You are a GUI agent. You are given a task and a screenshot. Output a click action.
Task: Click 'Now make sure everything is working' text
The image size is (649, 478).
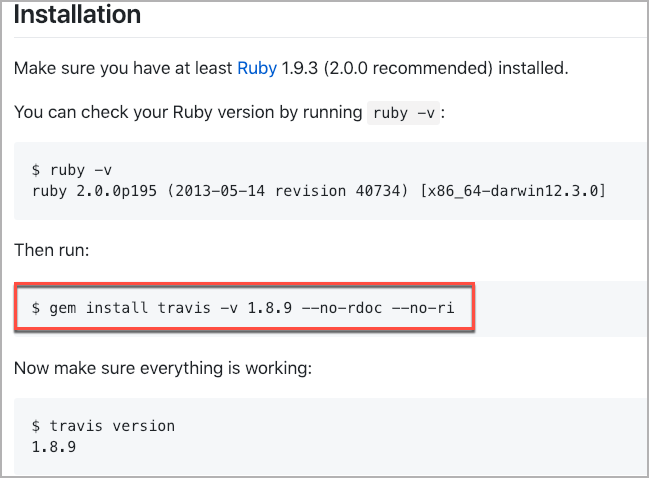[163, 368]
